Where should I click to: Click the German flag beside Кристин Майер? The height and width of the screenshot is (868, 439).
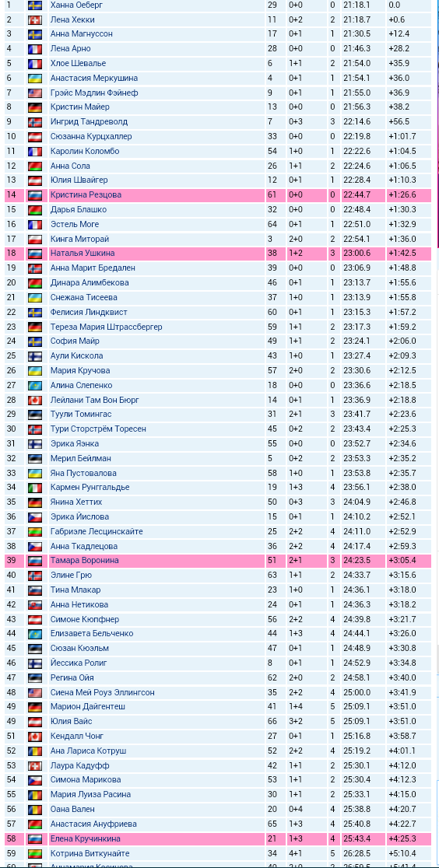[x=35, y=107]
